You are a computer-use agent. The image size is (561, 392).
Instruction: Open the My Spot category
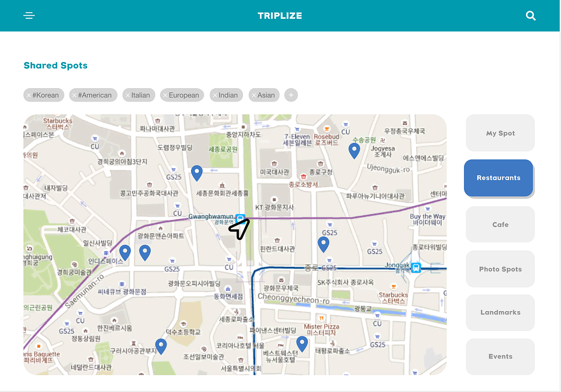pyautogui.click(x=500, y=133)
